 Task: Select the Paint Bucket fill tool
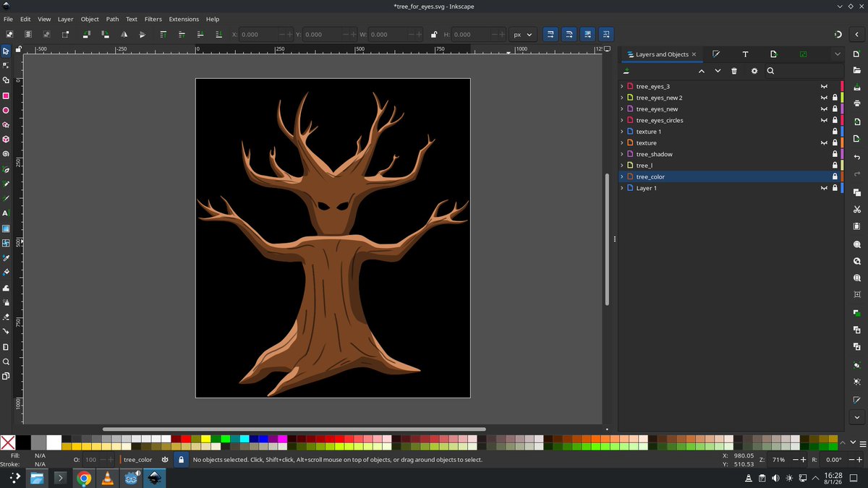(x=6, y=273)
